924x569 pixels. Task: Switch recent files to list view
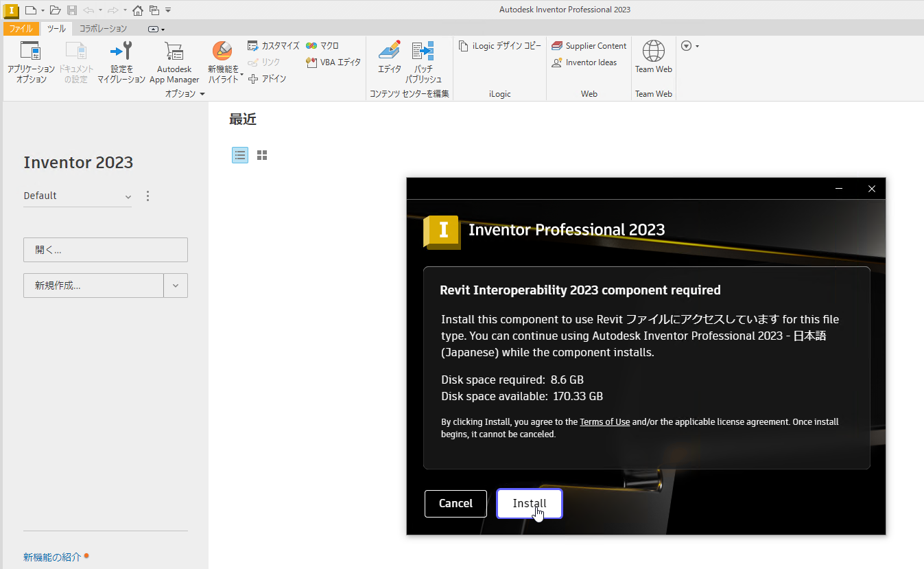pos(240,155)
